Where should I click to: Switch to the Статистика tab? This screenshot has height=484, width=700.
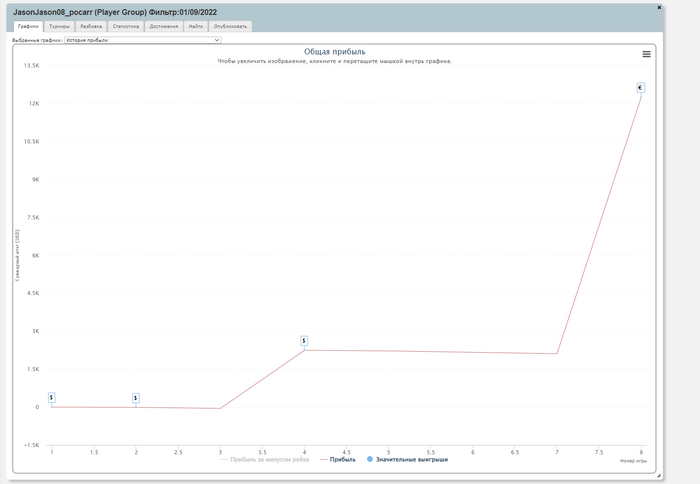coord(125,26)
